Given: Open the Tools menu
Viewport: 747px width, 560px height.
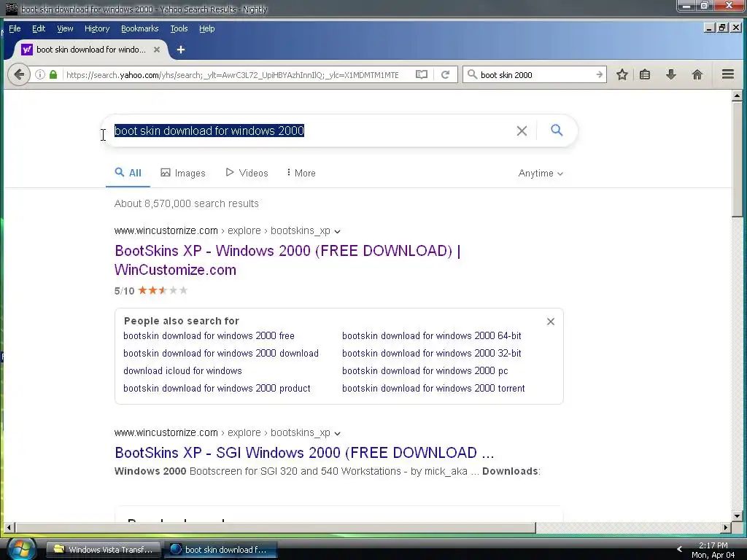Looking at the screenshot, I should pos(179,28).
